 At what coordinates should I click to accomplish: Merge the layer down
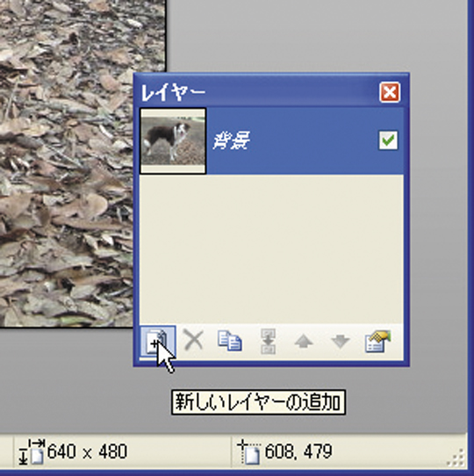click(x=268, y=342)
